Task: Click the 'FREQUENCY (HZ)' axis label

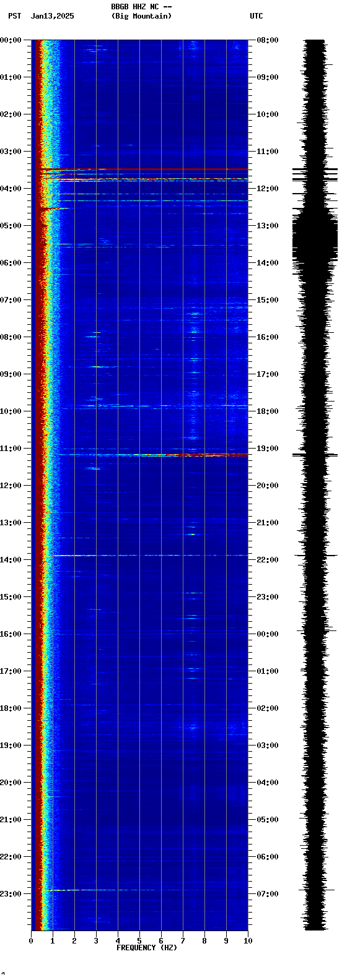Action: click(147, 948)
